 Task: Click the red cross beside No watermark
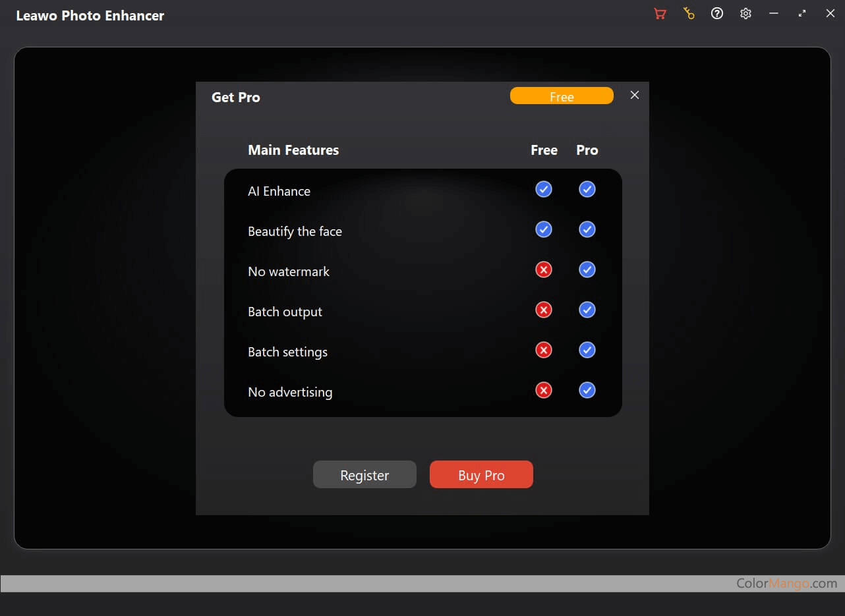[x=544, y=270]
